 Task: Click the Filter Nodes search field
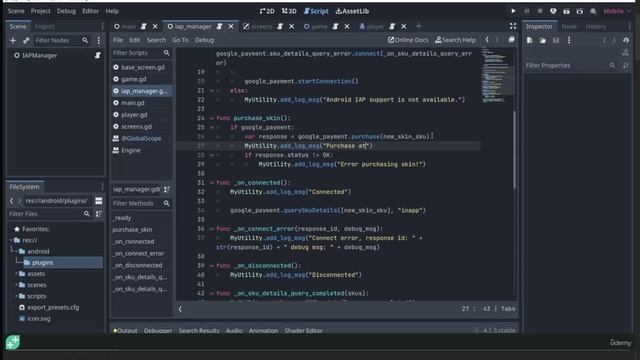pos(61,40)
